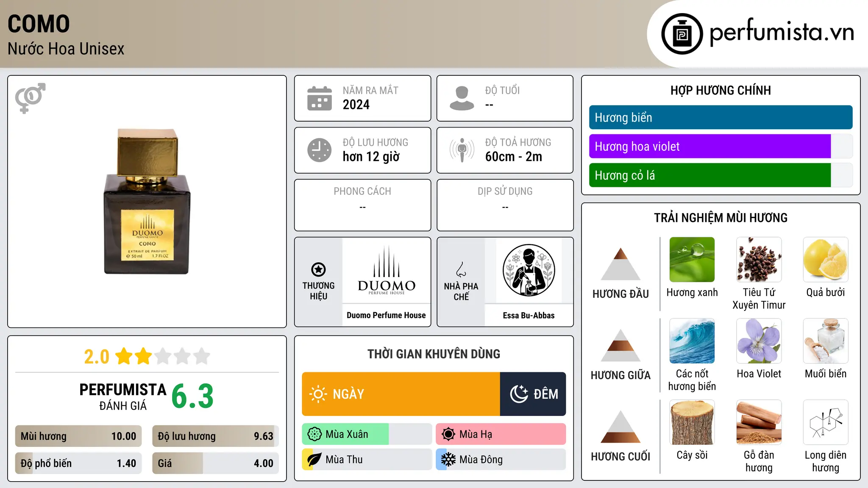The height and width of the screenshot is (488, 868).
Task: Open the Essa Bu-Abbas perfumer link
Action: pos(529,315)
